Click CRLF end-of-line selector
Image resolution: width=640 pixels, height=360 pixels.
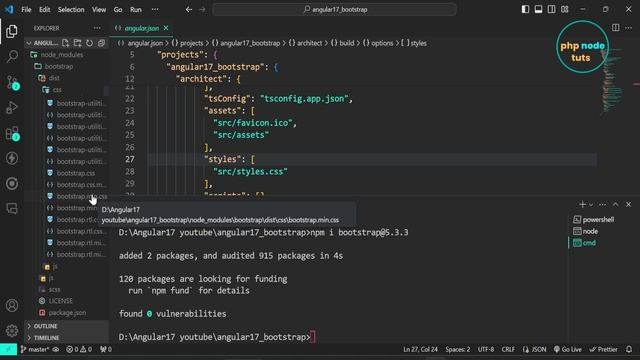508,349
